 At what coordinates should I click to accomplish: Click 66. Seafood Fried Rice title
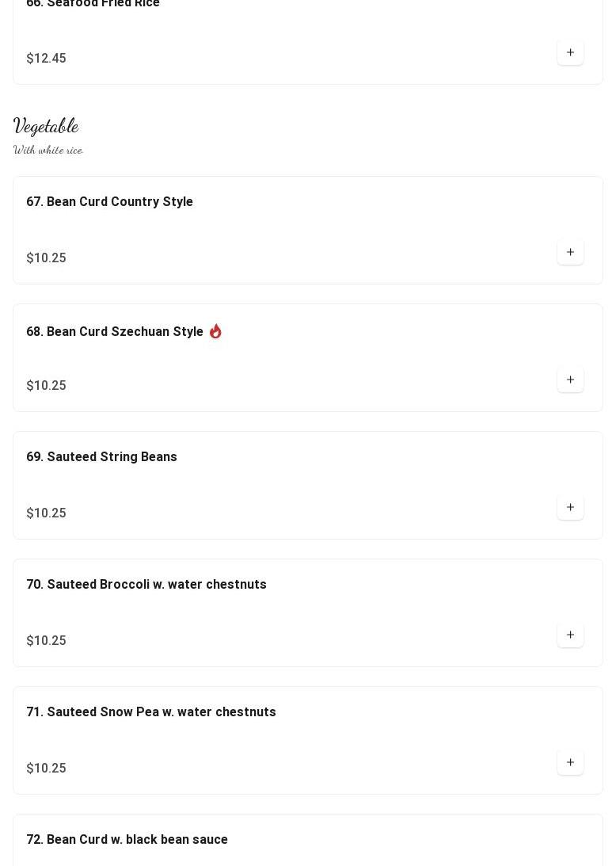point(93,3)
